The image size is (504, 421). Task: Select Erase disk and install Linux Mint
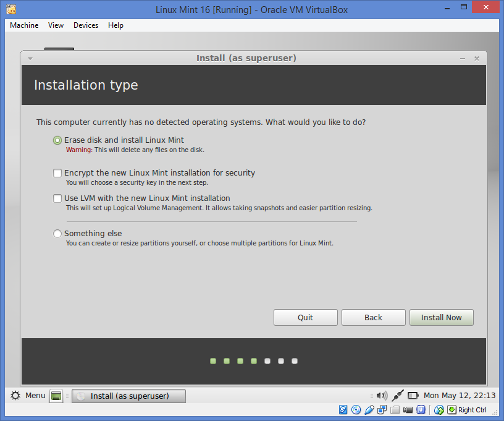[x=57, y=140]
